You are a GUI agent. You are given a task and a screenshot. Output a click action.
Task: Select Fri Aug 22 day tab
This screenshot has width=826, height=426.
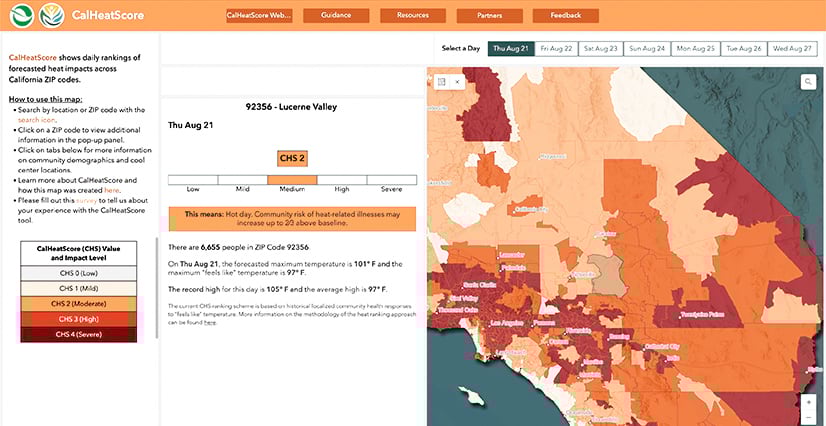click(x=556, y=48)
